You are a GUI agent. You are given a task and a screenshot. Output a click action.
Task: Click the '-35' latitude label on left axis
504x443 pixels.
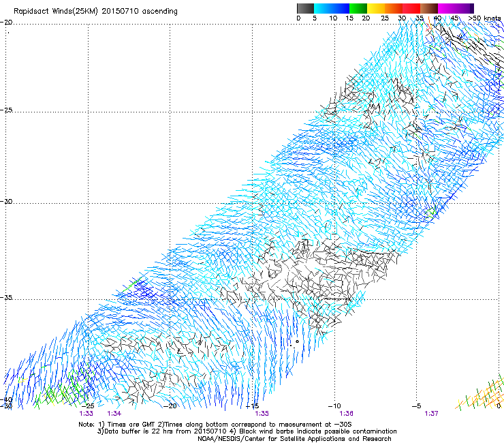pyautogui.click(x=6, y=297)
